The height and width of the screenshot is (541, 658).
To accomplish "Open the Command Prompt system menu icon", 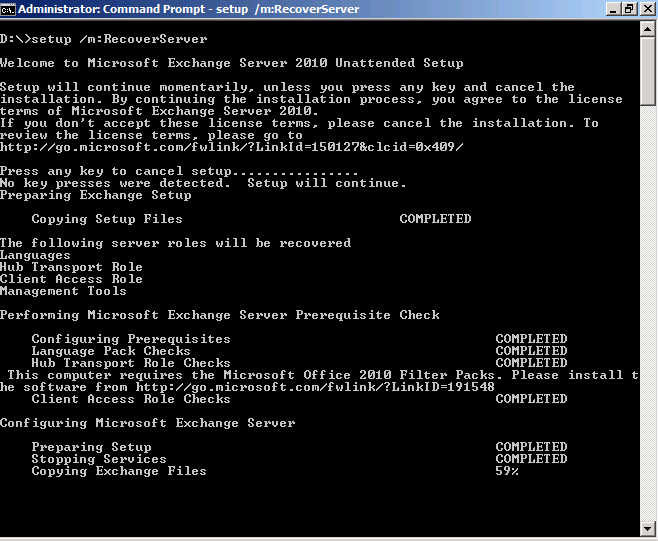I will [8, 9].
